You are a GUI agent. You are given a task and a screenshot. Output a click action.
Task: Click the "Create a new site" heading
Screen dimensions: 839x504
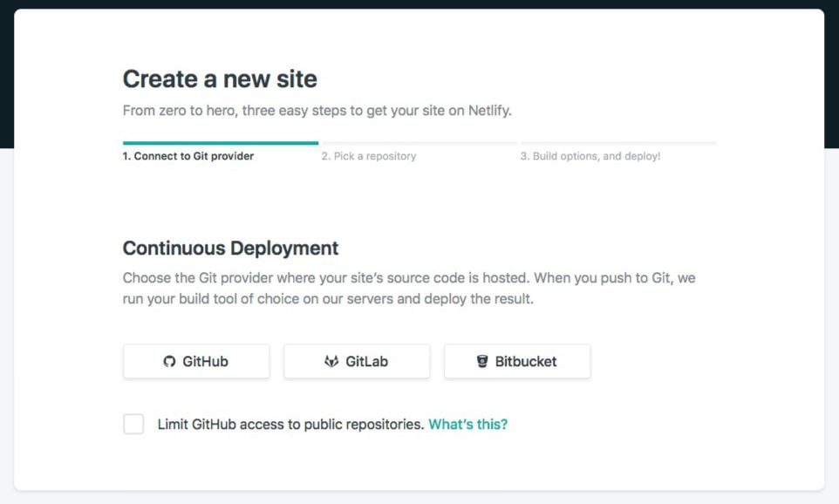(220, 79)
